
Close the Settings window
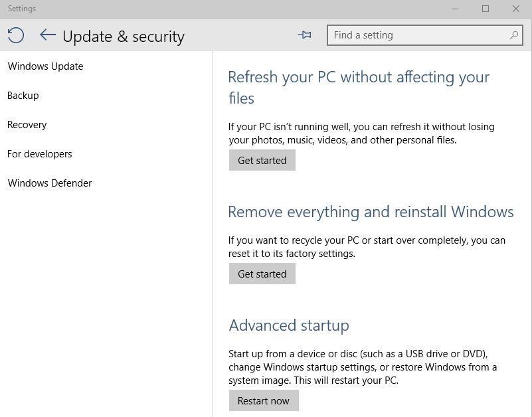(x=515, y=9)
